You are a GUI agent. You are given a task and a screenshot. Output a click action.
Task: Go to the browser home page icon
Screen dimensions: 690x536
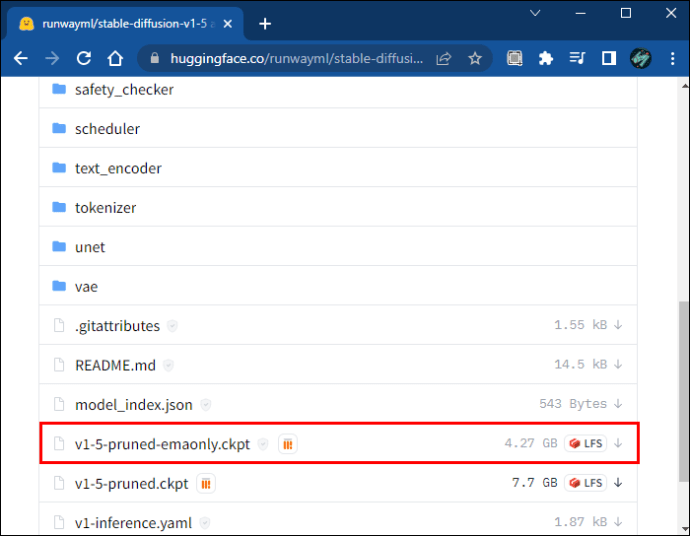coord(115,58)
